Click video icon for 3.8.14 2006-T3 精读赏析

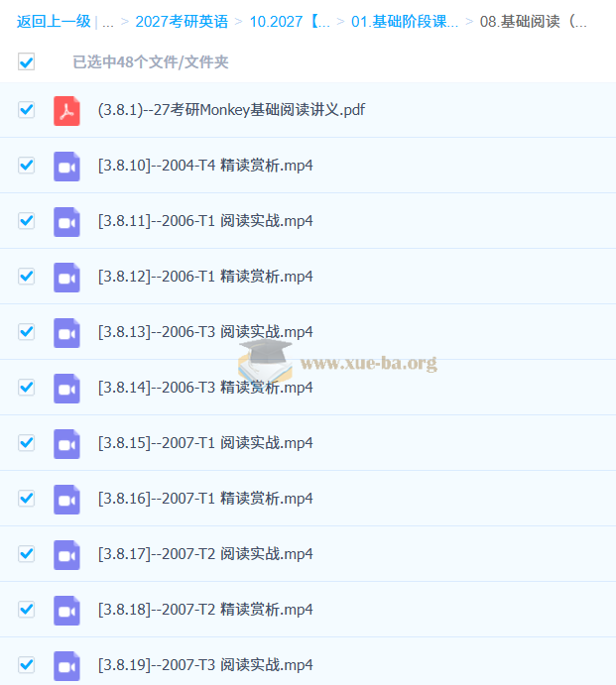[66, 388]
